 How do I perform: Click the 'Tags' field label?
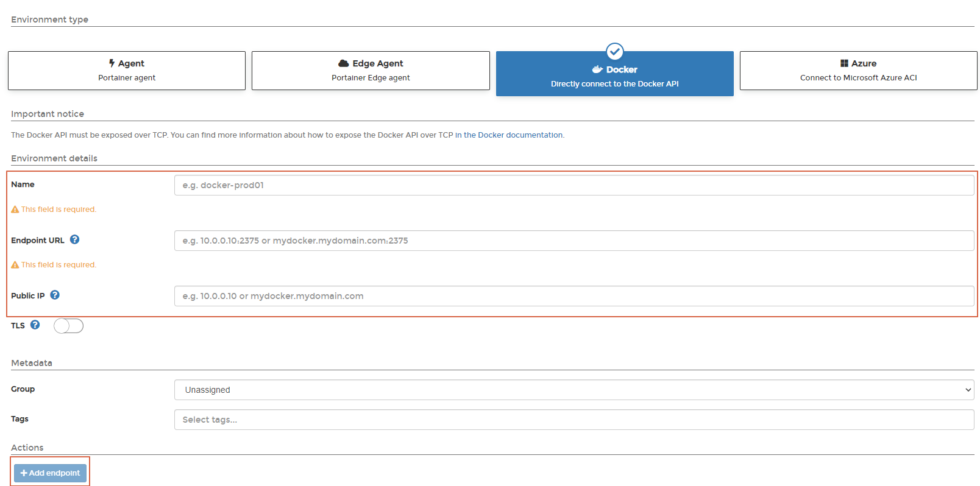[x=20, y=419]
